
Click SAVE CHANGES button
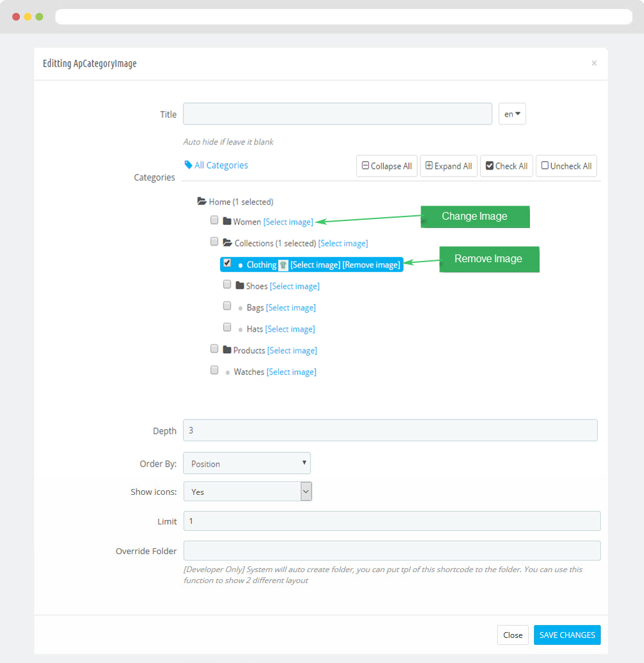pos(567,635)
